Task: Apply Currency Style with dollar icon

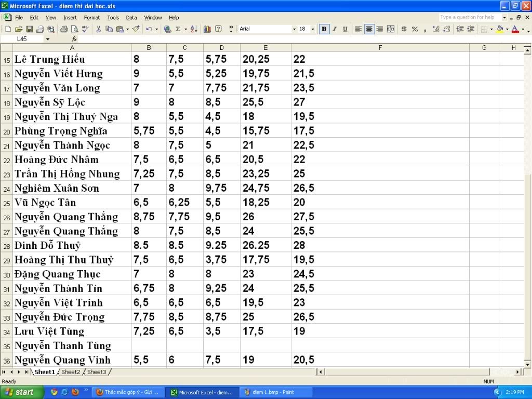Action: tap(404, 29)
